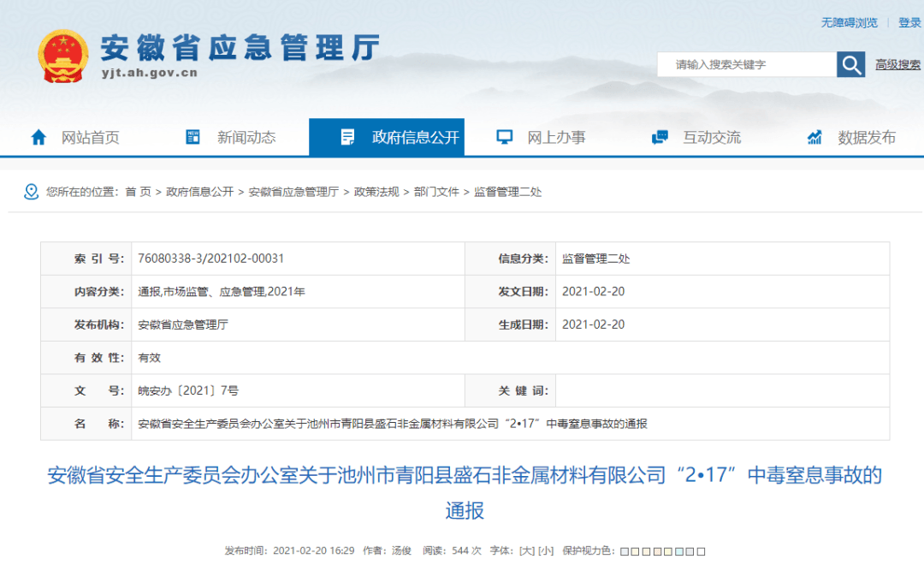This screenshot has width=924, height=571.
Task: Click the document icon beside 政府信息公开
Action: [347, 137]
